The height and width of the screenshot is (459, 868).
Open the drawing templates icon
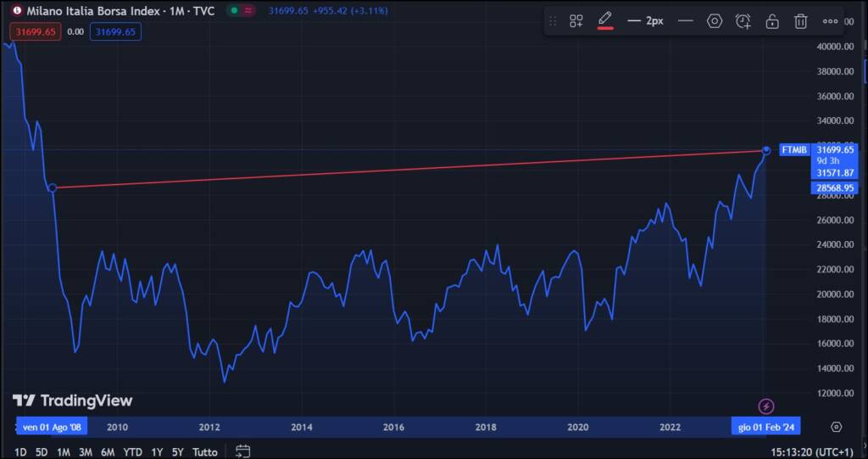[x=576, y=21]
